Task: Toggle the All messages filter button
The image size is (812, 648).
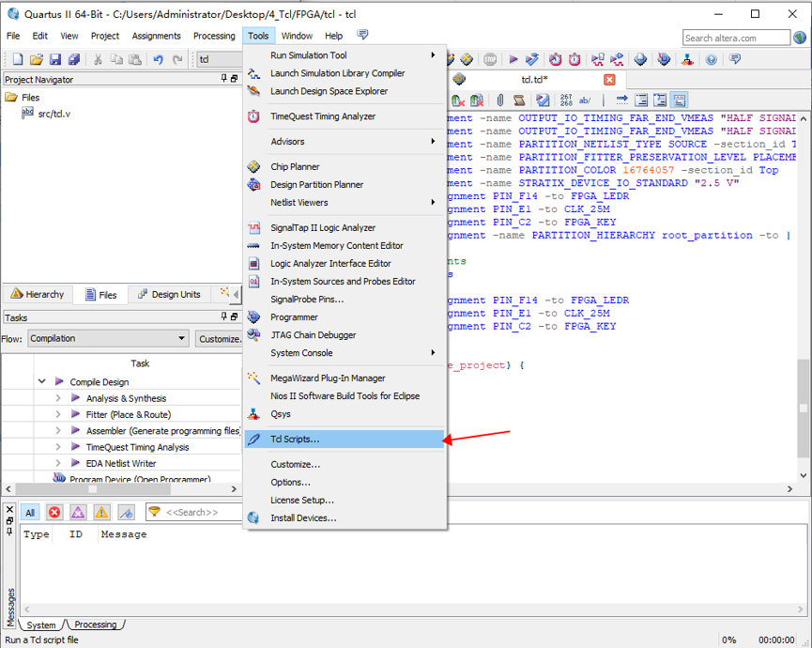Action: [x=30, y=512]
